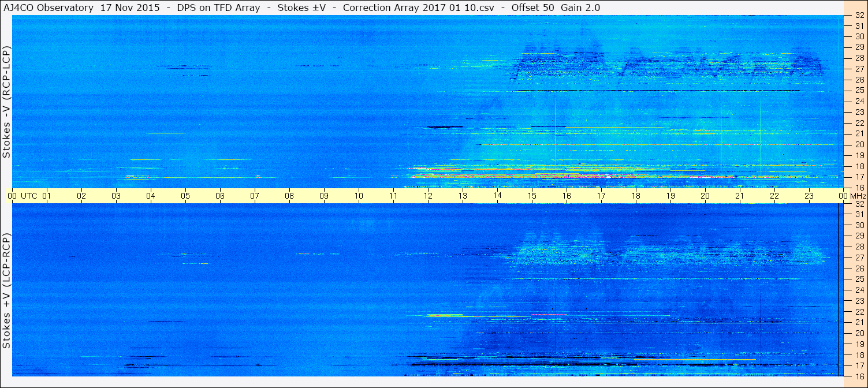
Task: Select the 07 hour tick on time axis
Action: [255, 196]
